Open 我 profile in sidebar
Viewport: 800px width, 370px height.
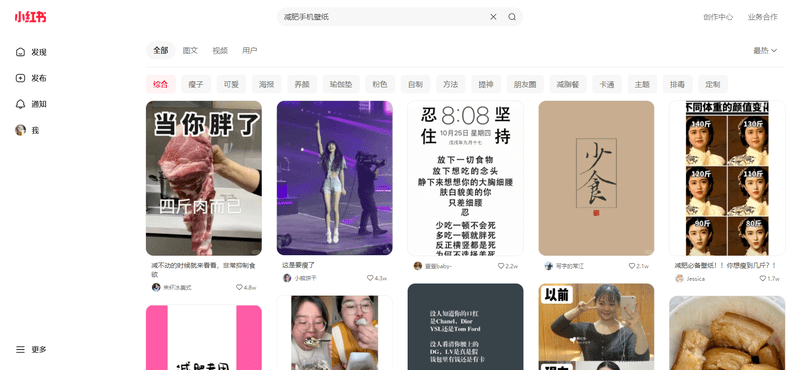[x=27, y=130]
